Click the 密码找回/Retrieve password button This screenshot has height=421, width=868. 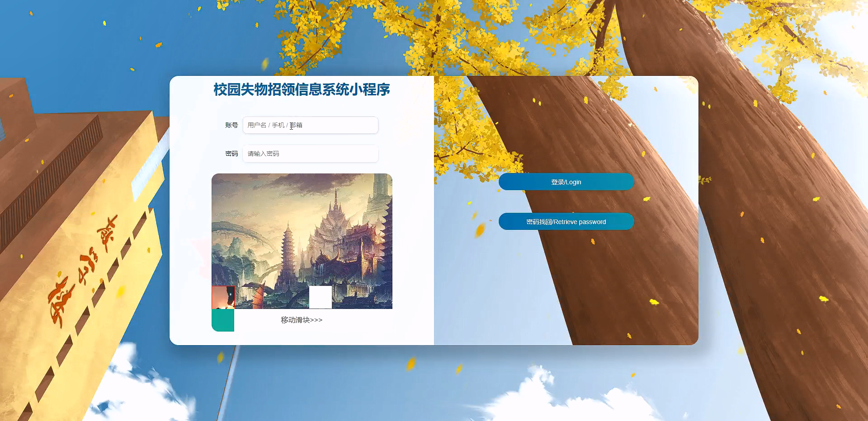coord(566,221)
